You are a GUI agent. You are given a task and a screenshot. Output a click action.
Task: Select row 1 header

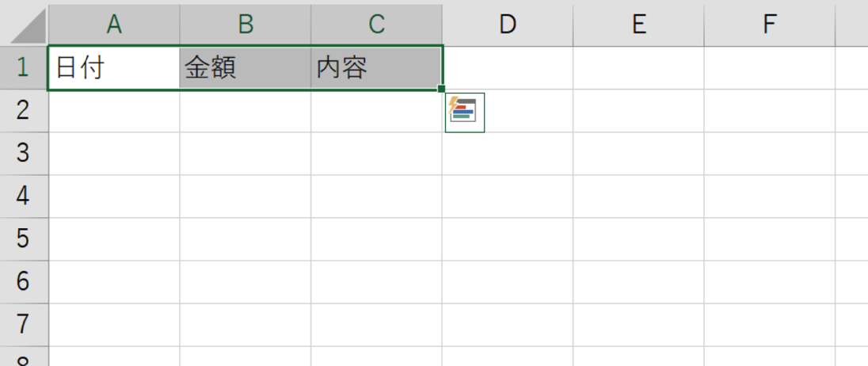(x=23, y=68)
